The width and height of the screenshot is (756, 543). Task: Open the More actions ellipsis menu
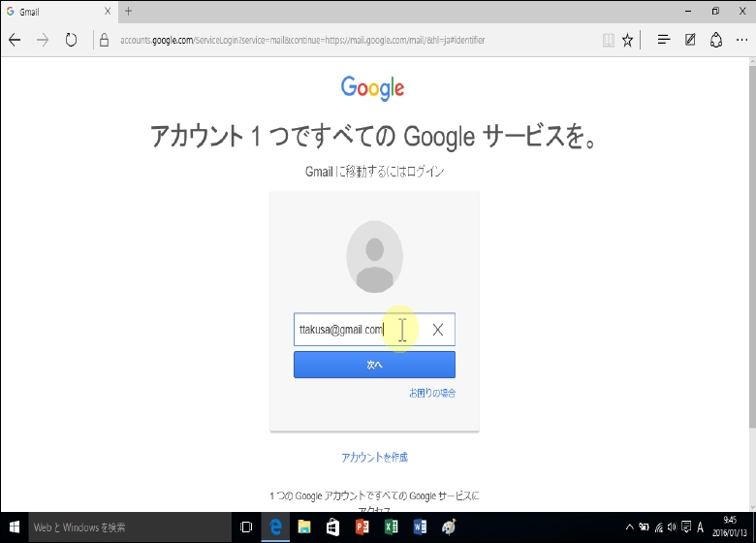click(742, 40)
